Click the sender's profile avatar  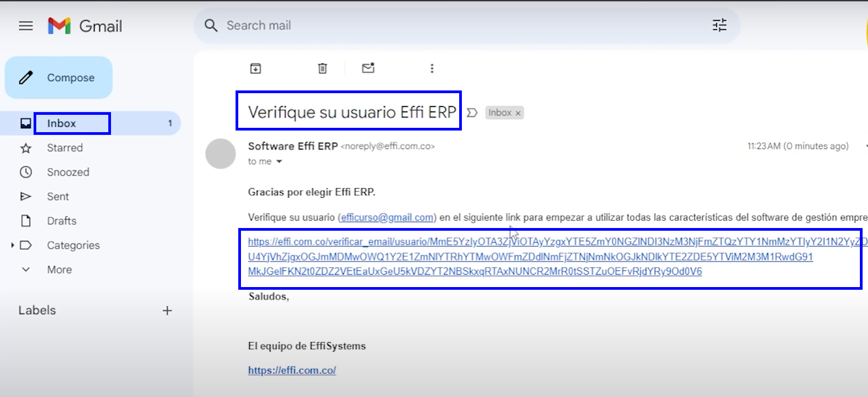pyautogui.click(x=220, y=154)
